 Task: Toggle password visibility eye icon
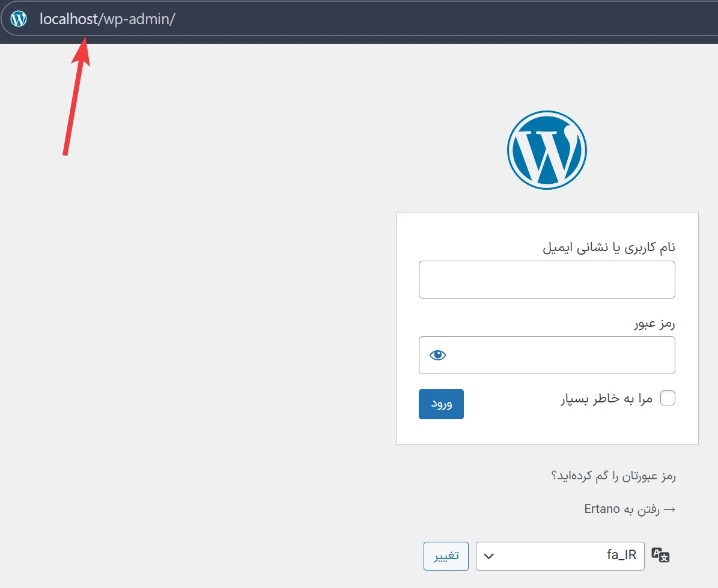tap(438, 355)
